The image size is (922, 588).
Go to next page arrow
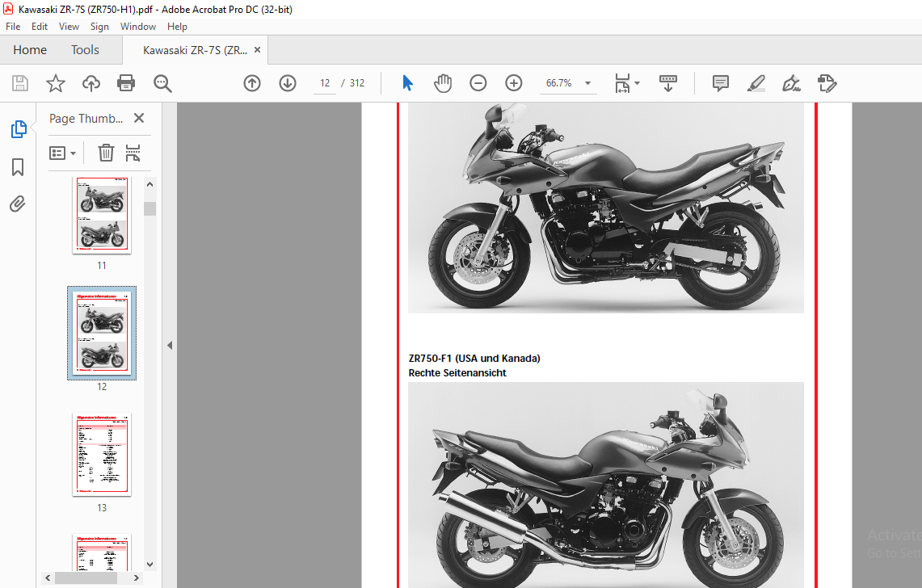[x=288, y=83]
